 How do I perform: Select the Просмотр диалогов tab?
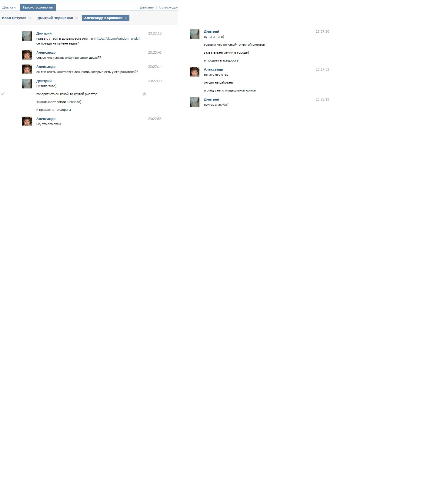pos(38,7)
